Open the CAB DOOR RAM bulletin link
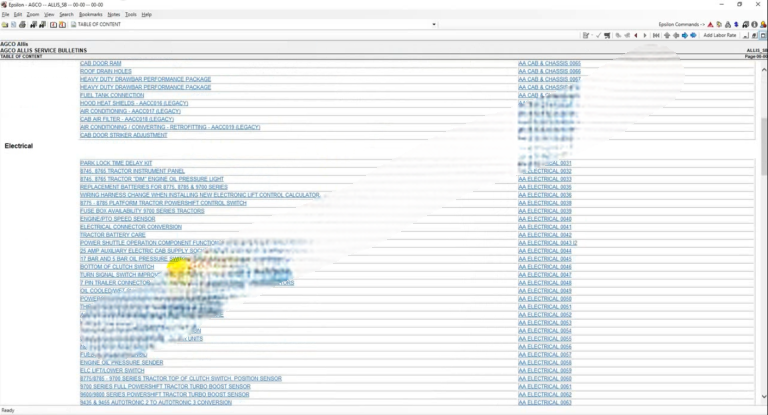 coord(100,63)
